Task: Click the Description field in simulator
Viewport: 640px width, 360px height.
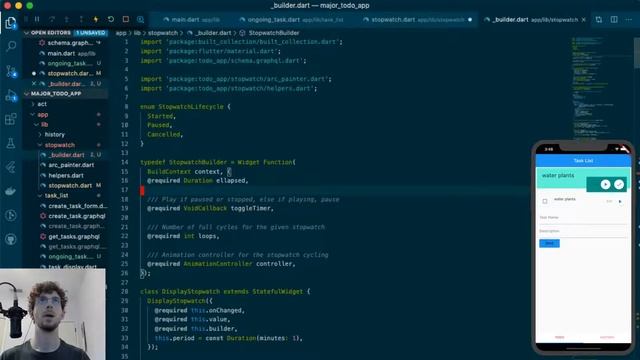Action: pyautogui.click(x=583, y=232)
